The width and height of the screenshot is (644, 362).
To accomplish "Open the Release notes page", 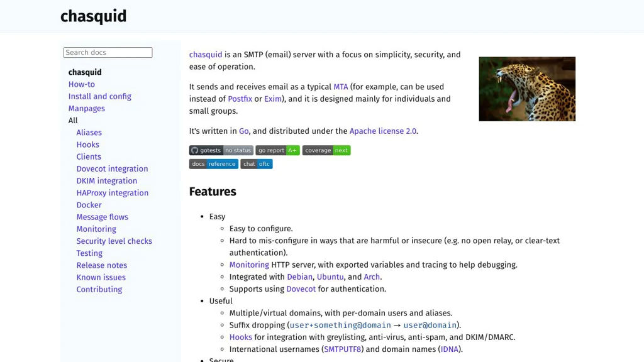I will point(101,265).
